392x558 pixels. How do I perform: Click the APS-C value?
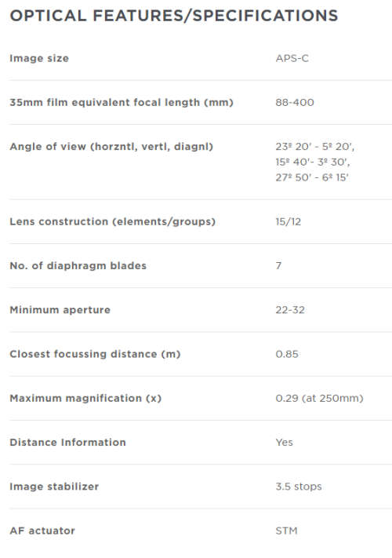point(292,58)
